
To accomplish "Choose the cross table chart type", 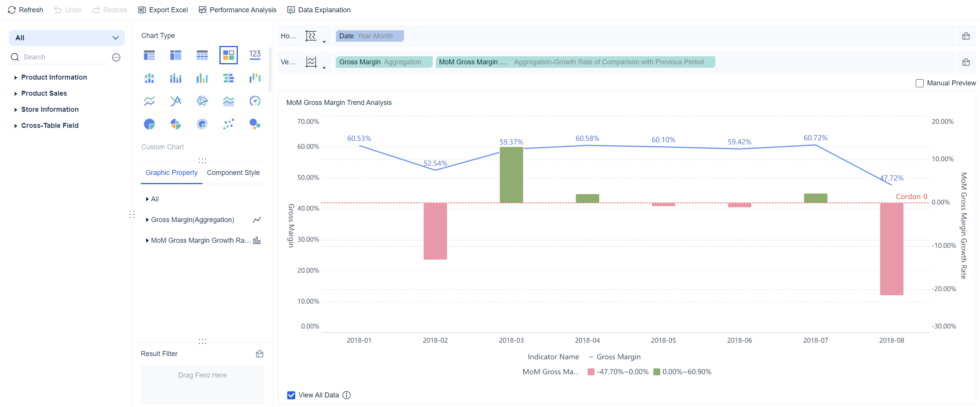I will [x=202, y=55].
